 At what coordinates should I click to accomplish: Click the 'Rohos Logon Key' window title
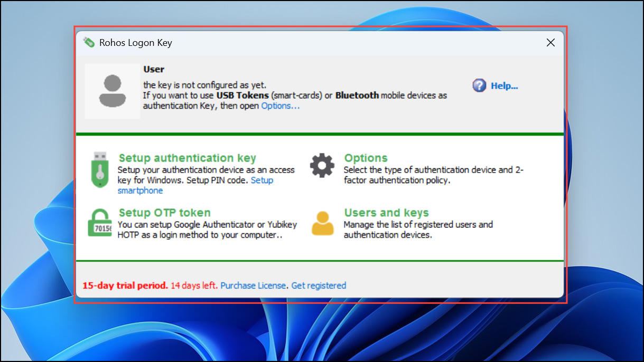(136, 43)
